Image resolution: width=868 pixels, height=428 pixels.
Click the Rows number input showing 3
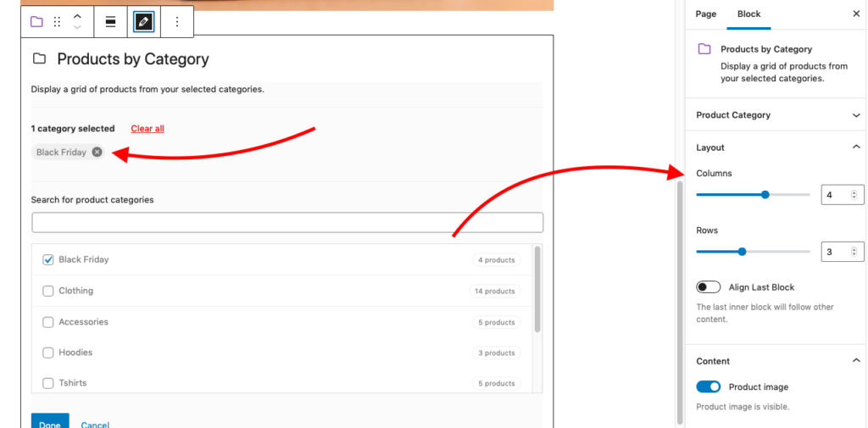coord(842,252)
